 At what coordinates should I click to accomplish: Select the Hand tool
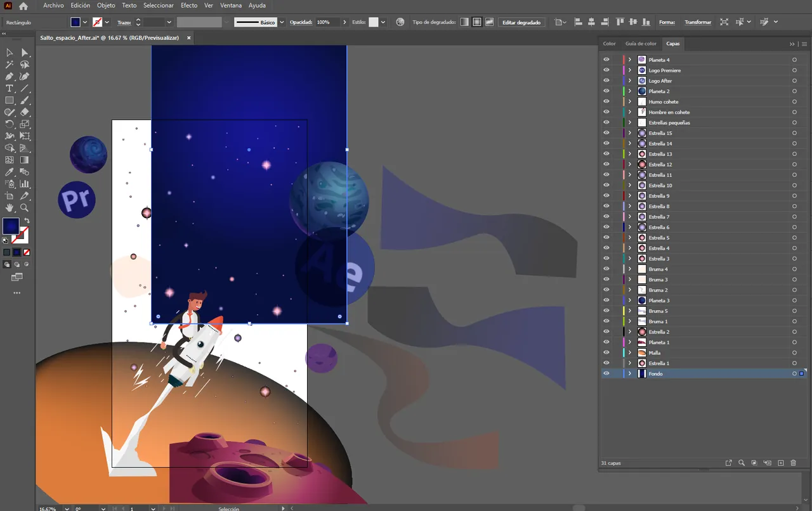(10, 208)
